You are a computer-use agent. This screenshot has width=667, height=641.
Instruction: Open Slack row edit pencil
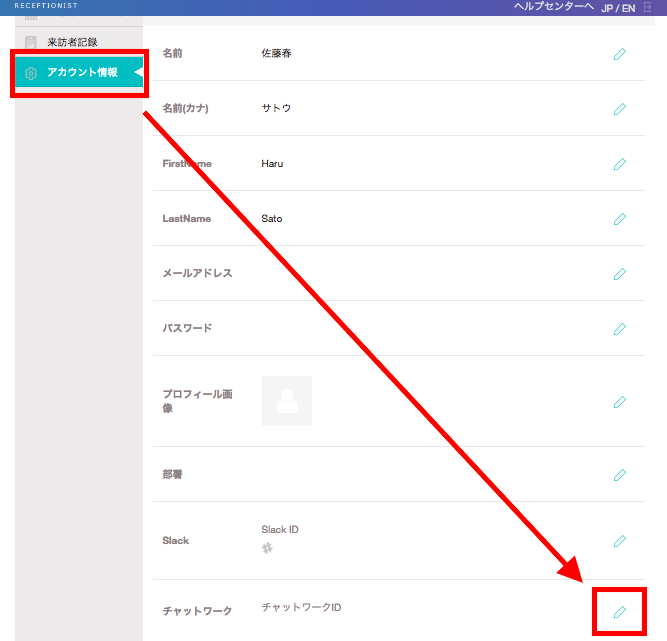[x=619, y=541]
